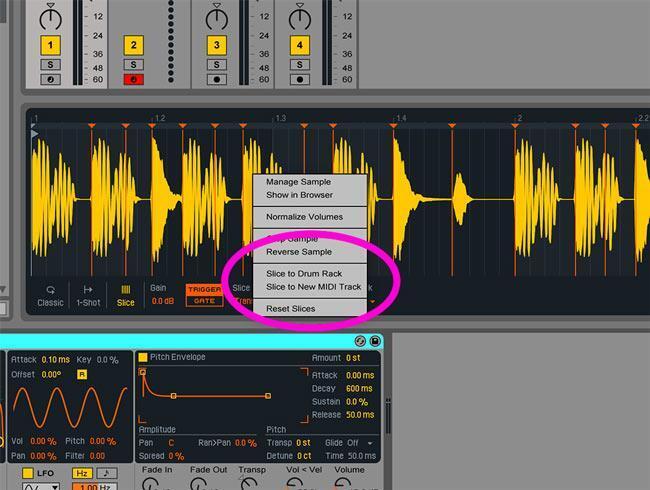
Task: Adjust the Fade Out knob
Action: click(199, 483)
